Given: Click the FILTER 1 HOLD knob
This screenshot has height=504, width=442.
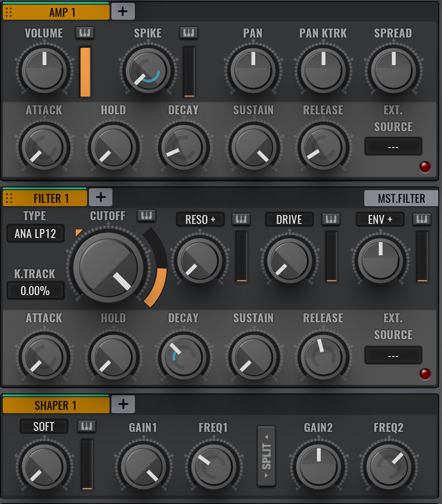Looking at the screenshot, I should (113, 357).
